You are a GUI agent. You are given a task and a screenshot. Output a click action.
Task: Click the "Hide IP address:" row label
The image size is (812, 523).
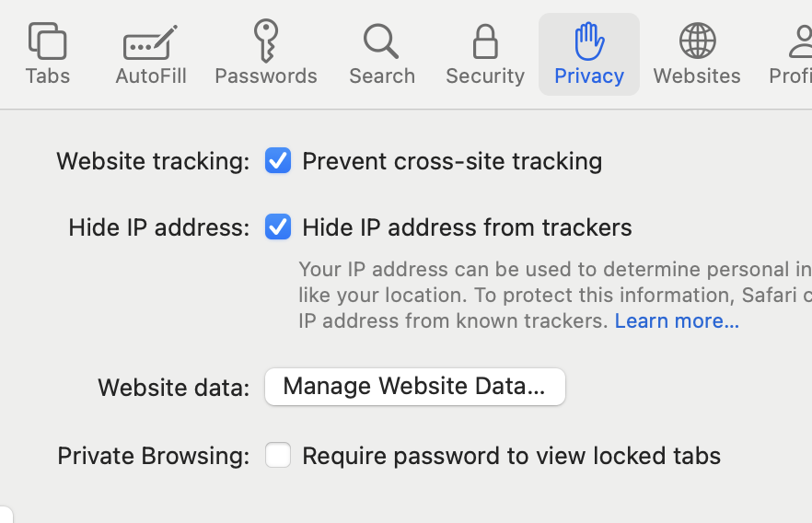158,227
